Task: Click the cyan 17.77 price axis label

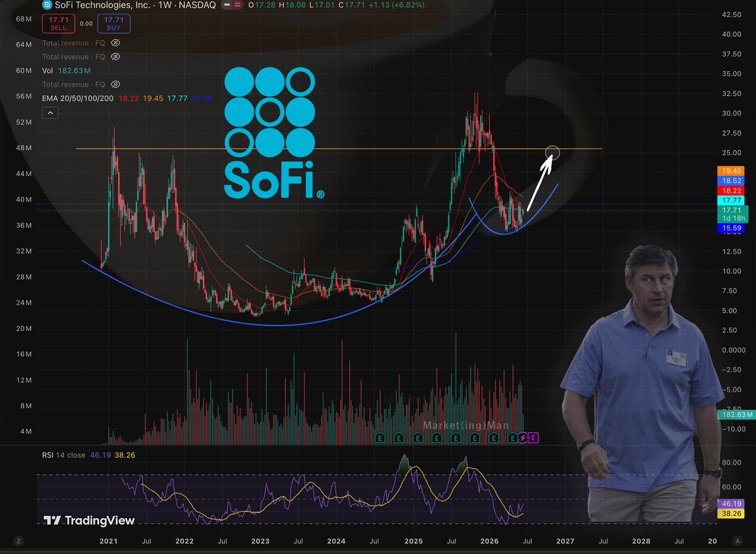Action: pos(731,199)
